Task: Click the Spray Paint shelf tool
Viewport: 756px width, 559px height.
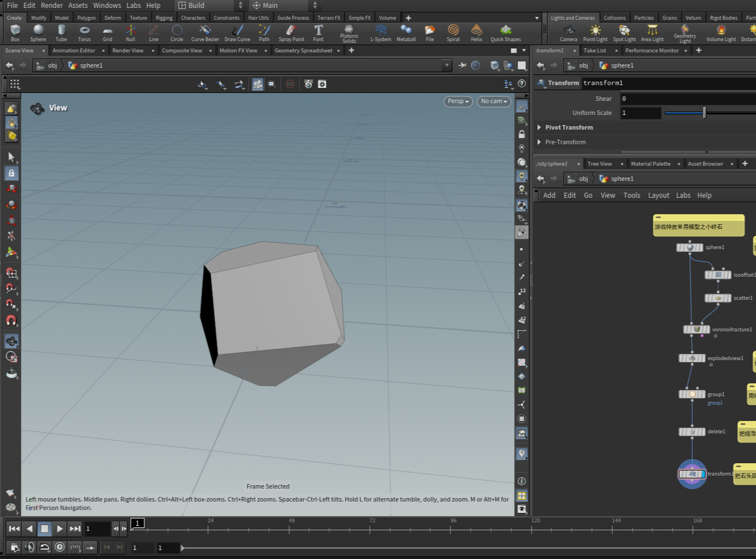Action: pos(291,33)
